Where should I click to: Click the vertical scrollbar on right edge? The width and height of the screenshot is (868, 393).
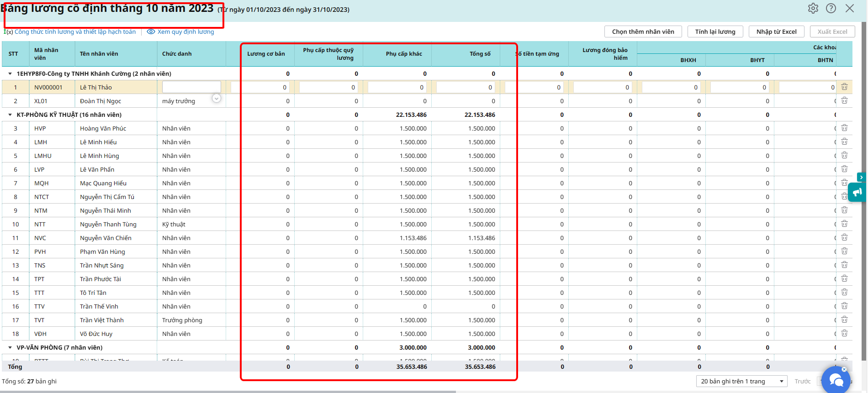tap(864, 192)
